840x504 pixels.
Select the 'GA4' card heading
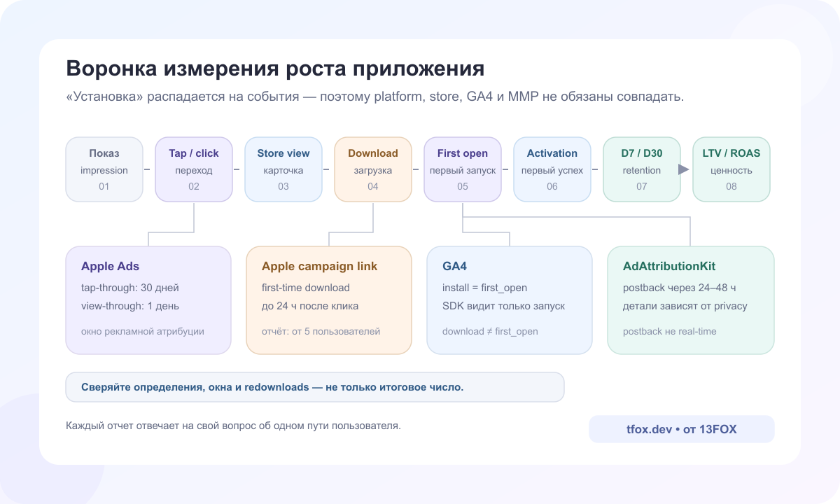[x=454, y=266]
